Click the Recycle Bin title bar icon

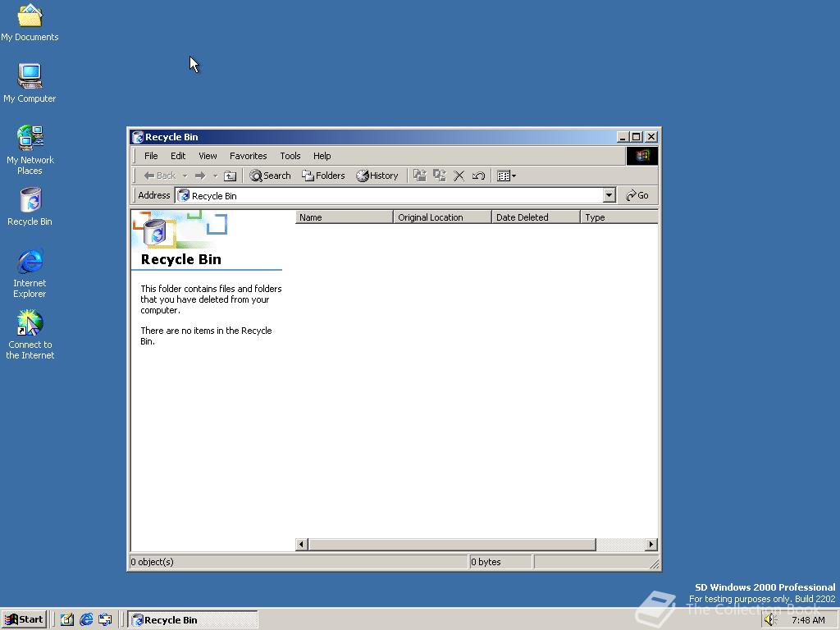pyautogui.click(x=138, y=137)
